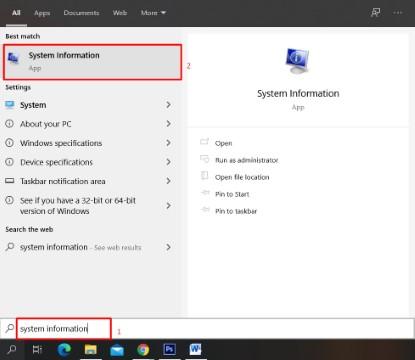Switch to the Documents search tab
The width and height of the screenshot is (415, 360).
pyautogui.click(x=81, y=13)
